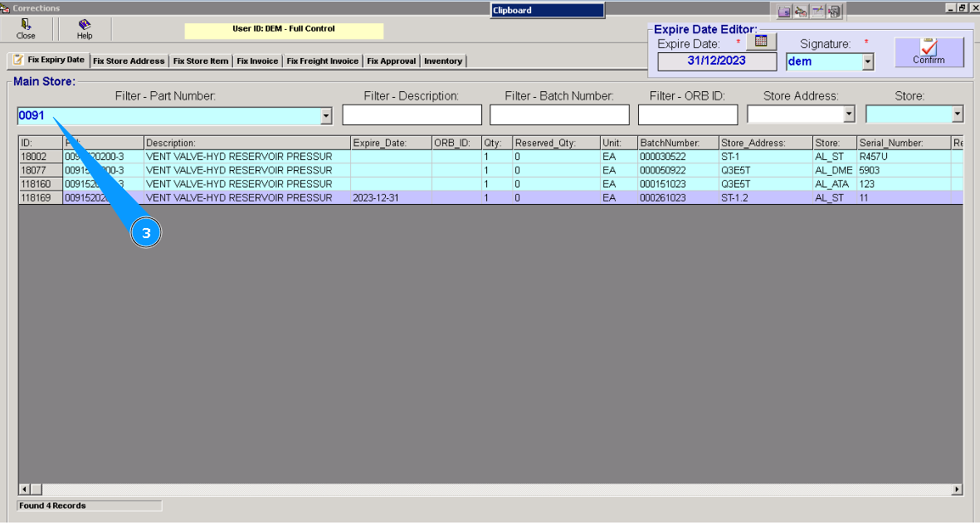Click the Filter ORB ID input field
The height and width of the screenshot is (525, 980).
pos(688,115)
